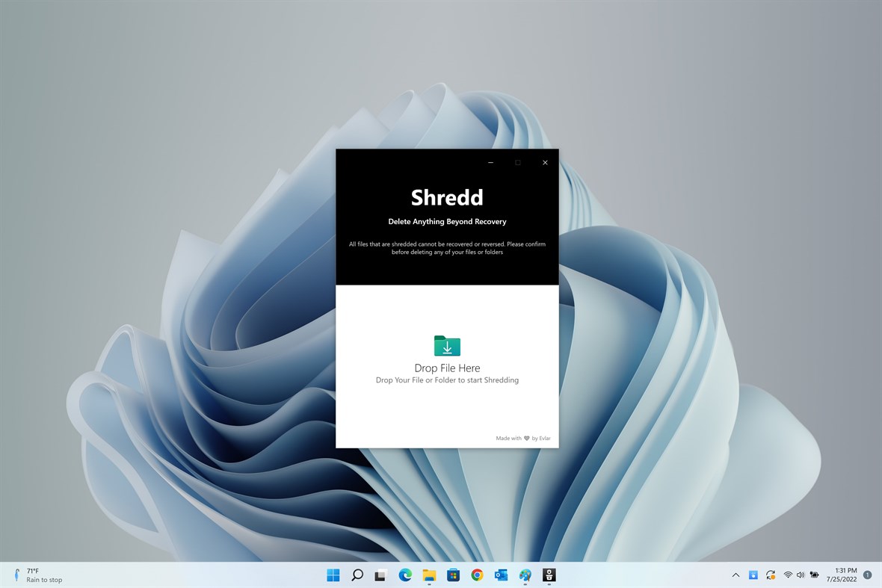The image size is (882, 588).
Task: Open the Shredd shredder icon on the taskbar
Action: [549, 575]
